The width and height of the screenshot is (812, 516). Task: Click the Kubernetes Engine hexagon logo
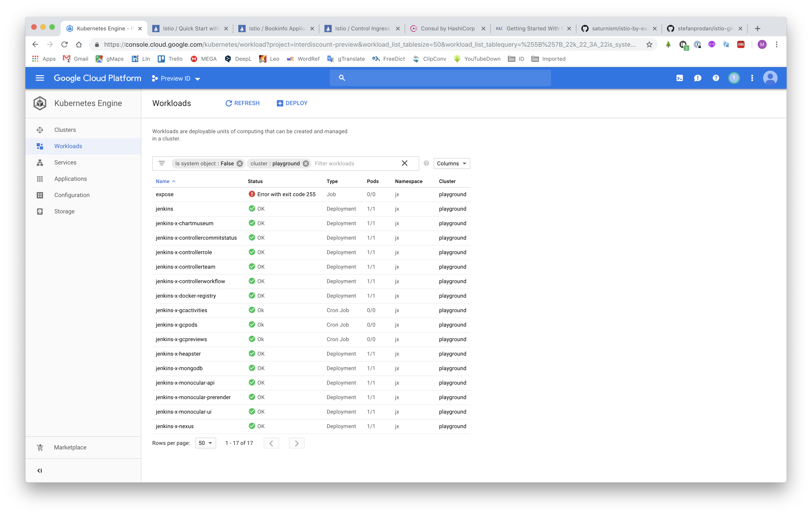coord(39,103)
